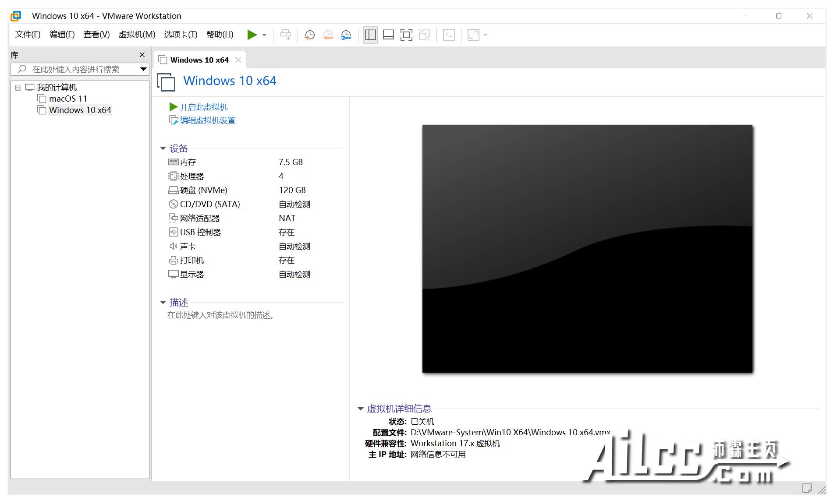Open the 编辑(E) menu
This screenshot has height=504, width=837.
(62, 35)
